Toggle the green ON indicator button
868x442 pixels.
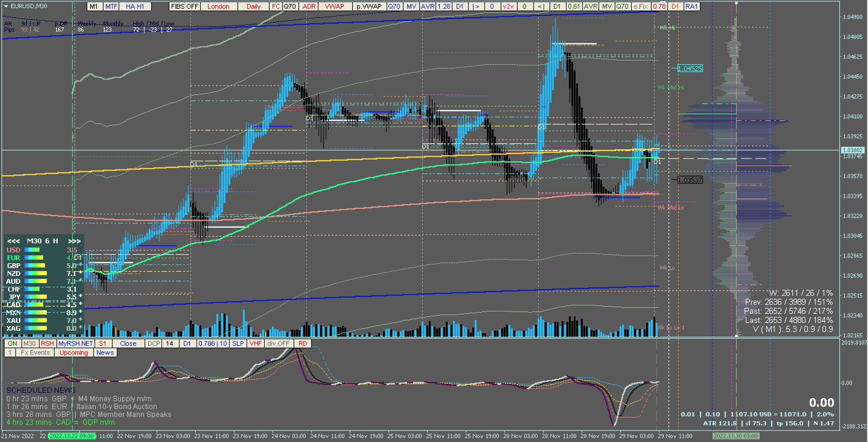tap(12, 343)
